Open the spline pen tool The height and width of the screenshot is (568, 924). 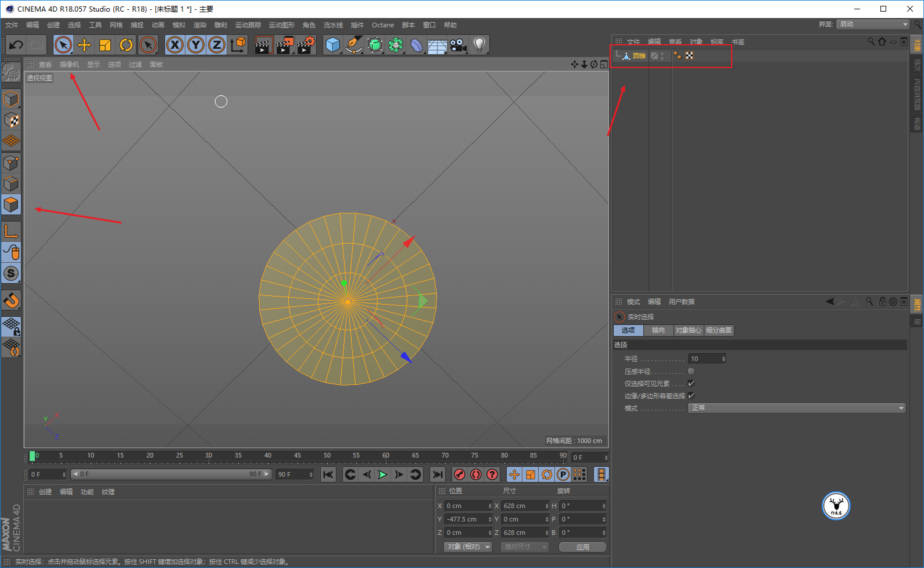point(354,45)
